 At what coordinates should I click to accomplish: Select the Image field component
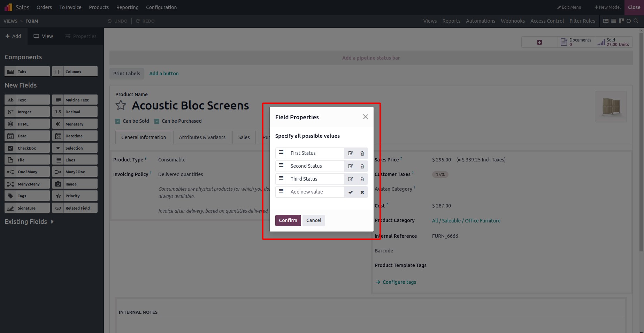[x=75, y=184]
